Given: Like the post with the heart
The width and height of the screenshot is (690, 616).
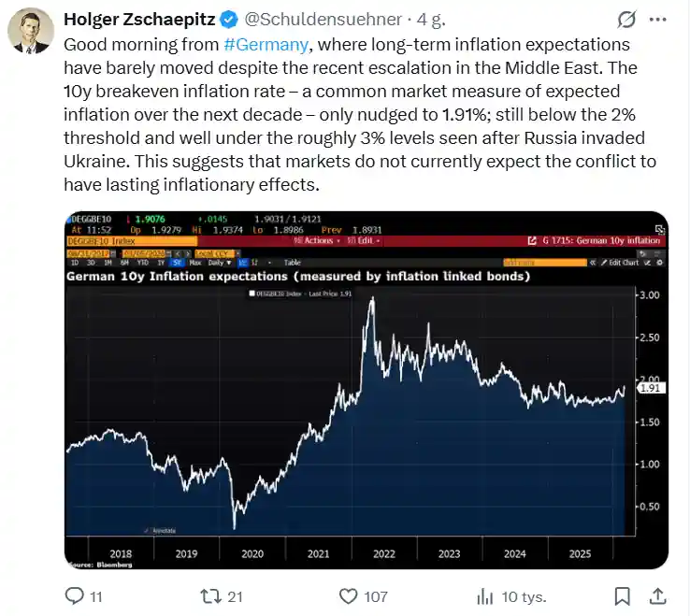Looking at the screenshot, I should pos(348,595).
